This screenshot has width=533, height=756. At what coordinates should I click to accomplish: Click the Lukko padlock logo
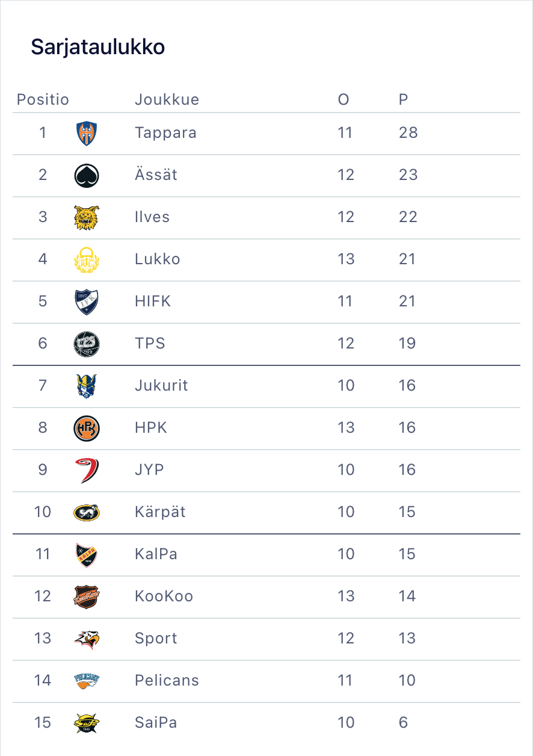click(87, 259)
